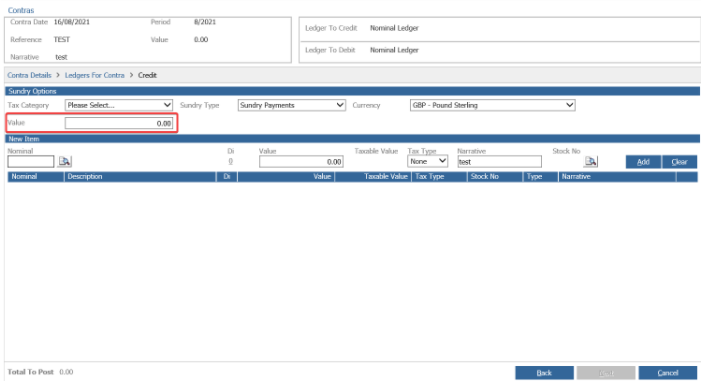The height and width of the screenshot is (384, 703).
Task: Open the Nominal lookup search icon
Action: (x=65, y=161)
